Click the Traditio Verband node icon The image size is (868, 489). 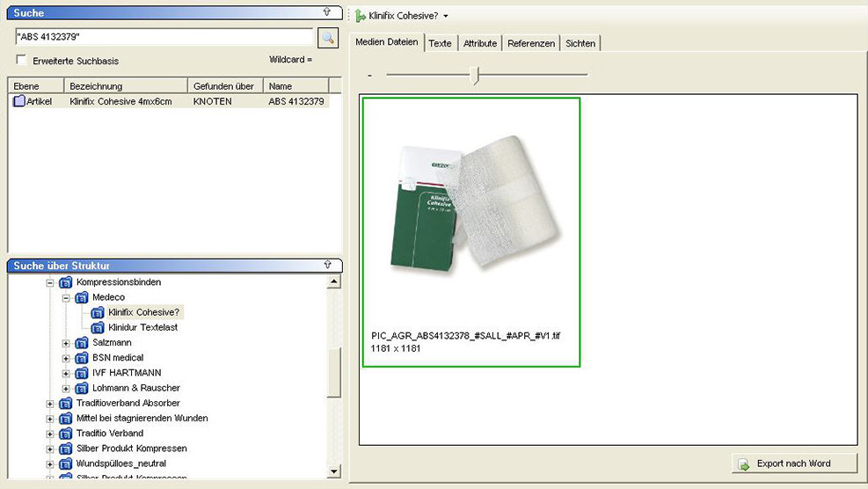click(65, 433)
